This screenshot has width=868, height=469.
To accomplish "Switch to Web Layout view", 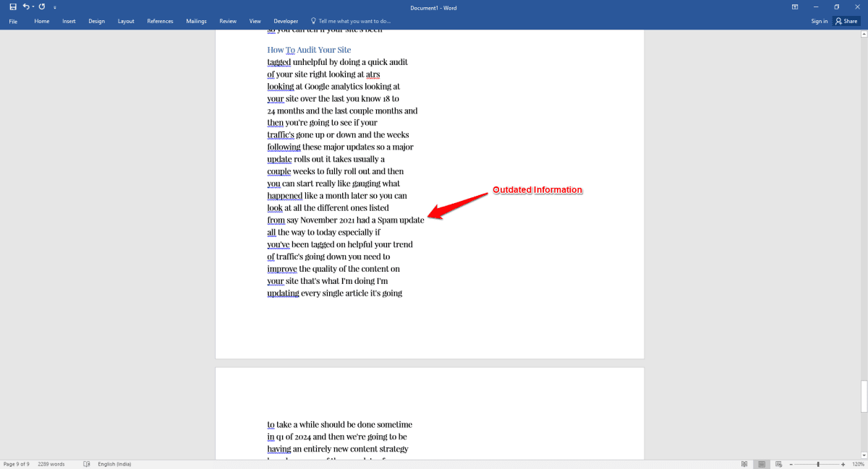I will 779,464.
